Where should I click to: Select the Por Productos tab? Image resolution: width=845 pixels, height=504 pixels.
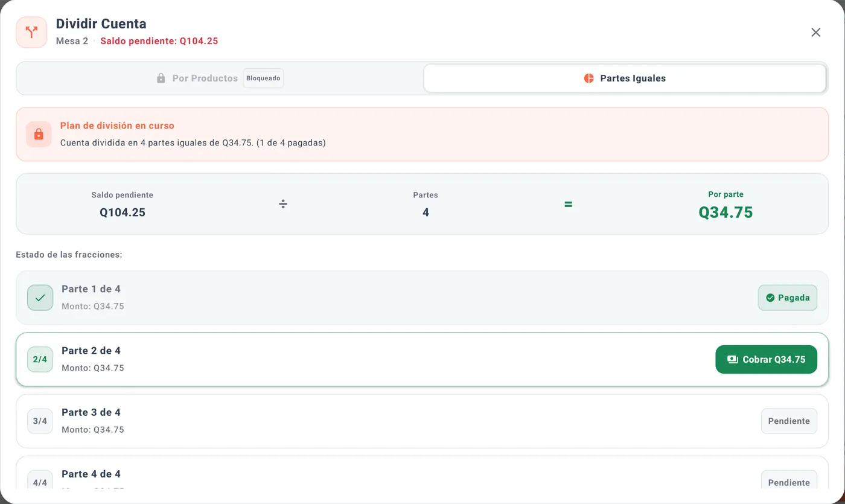point(220,78)
